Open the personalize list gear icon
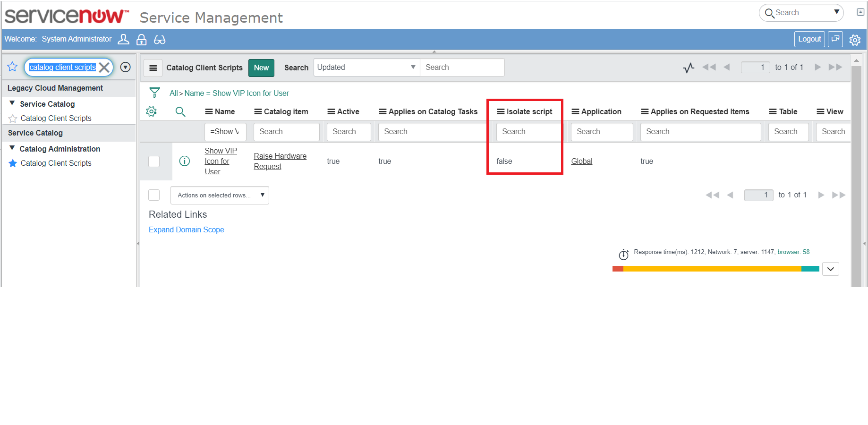This screenshot has width=868, height=425. tap(151, 111)
